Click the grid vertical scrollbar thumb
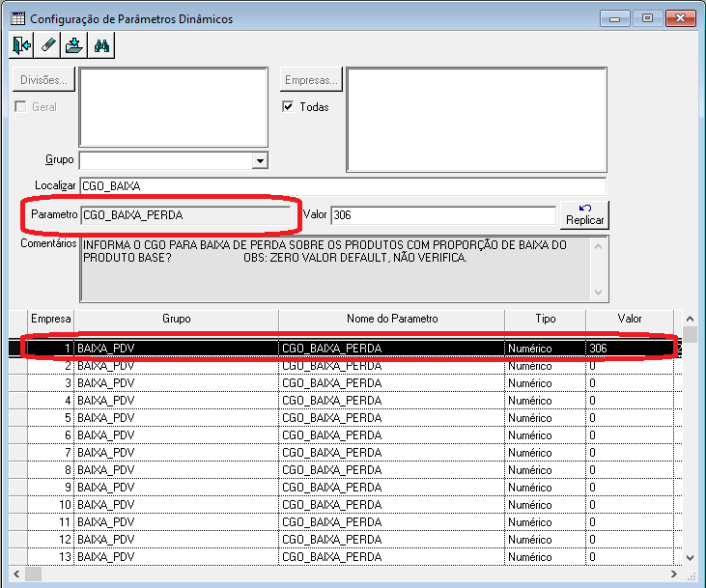This screenshot has height=588, width=706. click(x=690, y=334)
